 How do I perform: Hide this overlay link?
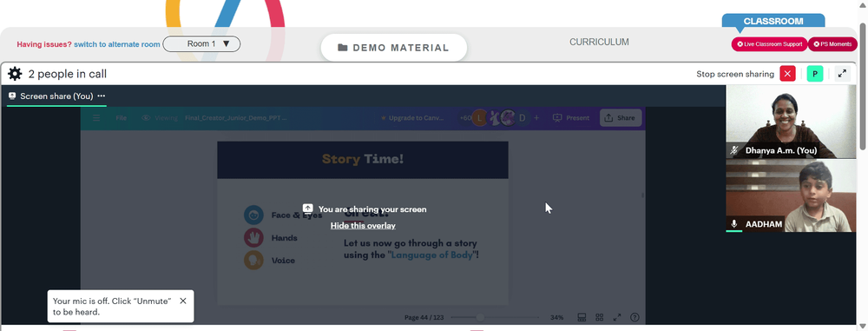point(363,226)
